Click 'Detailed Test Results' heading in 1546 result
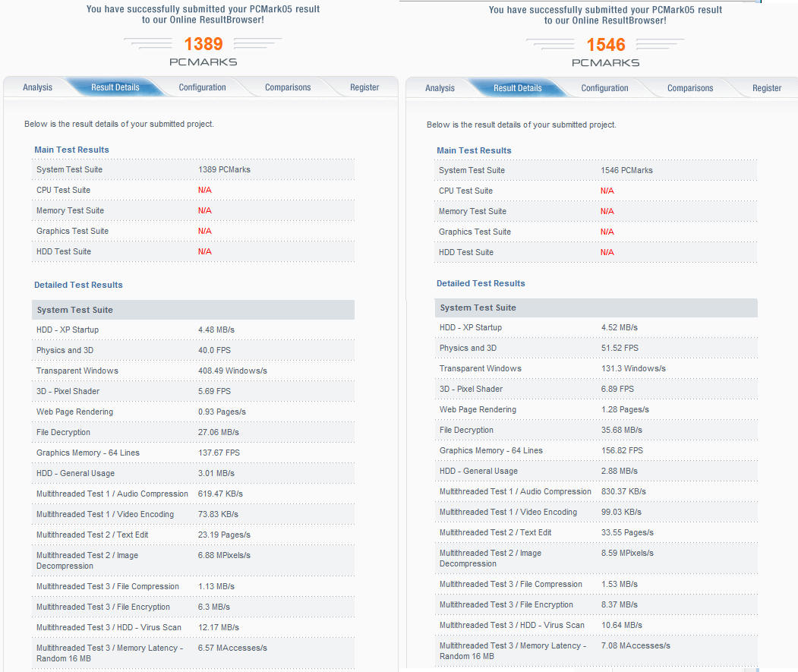This screenshot has width=798, height=672. (481, 283)
